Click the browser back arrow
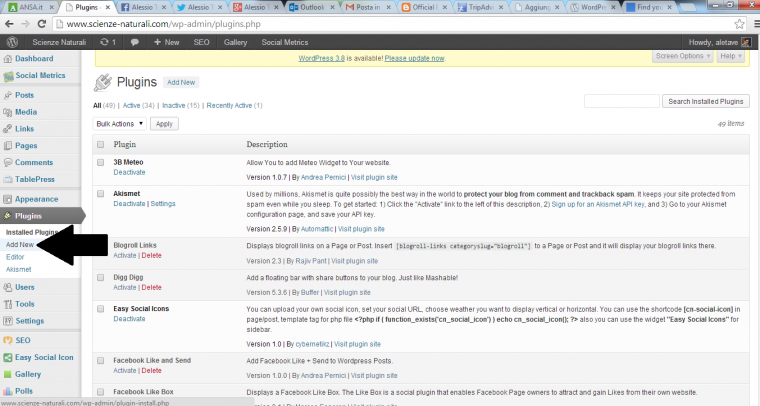 (9, 24)
